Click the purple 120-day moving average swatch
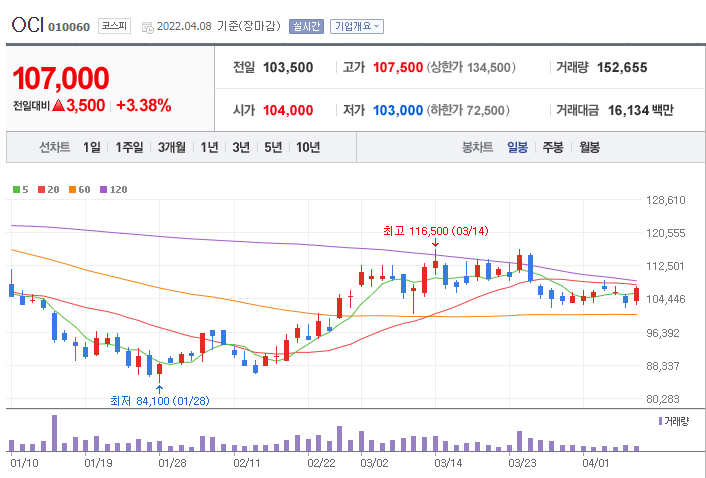This screenshot has width=706, height=478. [x=104, y=189]
